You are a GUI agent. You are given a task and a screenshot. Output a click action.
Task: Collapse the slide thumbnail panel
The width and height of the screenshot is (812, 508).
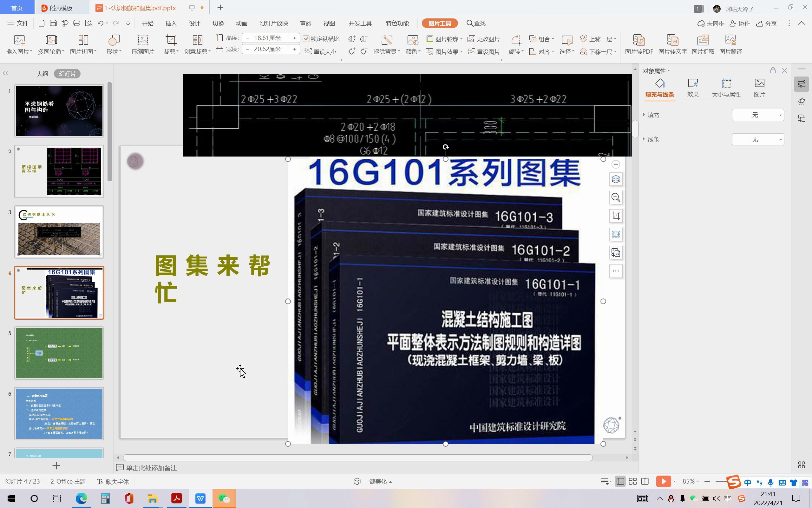(5, 73)
